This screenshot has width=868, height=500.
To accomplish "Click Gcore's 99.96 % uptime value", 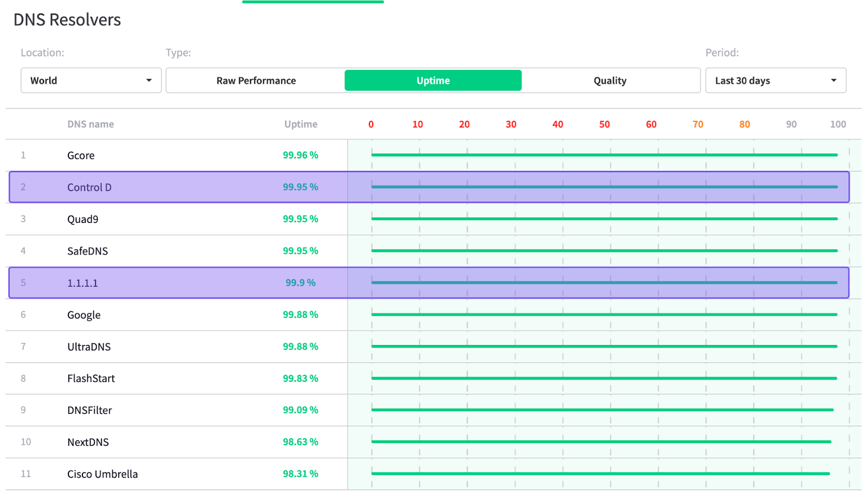I will (301, 155).
